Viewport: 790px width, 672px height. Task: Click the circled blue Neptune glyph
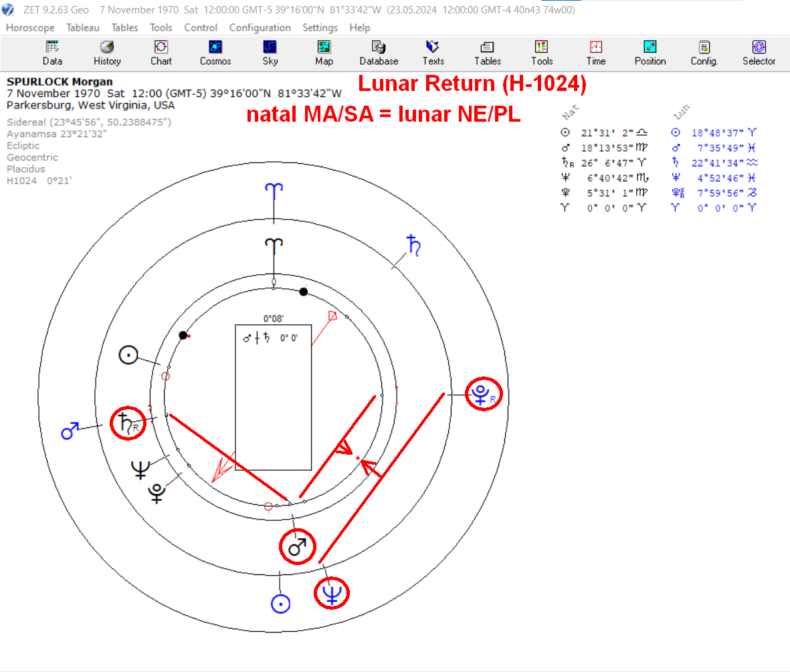coord(332,593)
